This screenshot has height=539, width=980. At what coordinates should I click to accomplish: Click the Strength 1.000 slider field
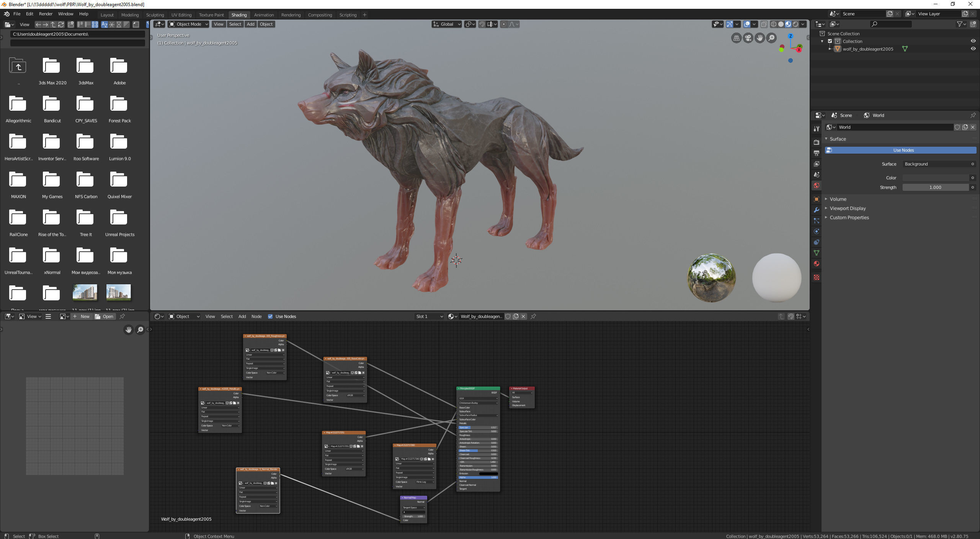(936, 187)
